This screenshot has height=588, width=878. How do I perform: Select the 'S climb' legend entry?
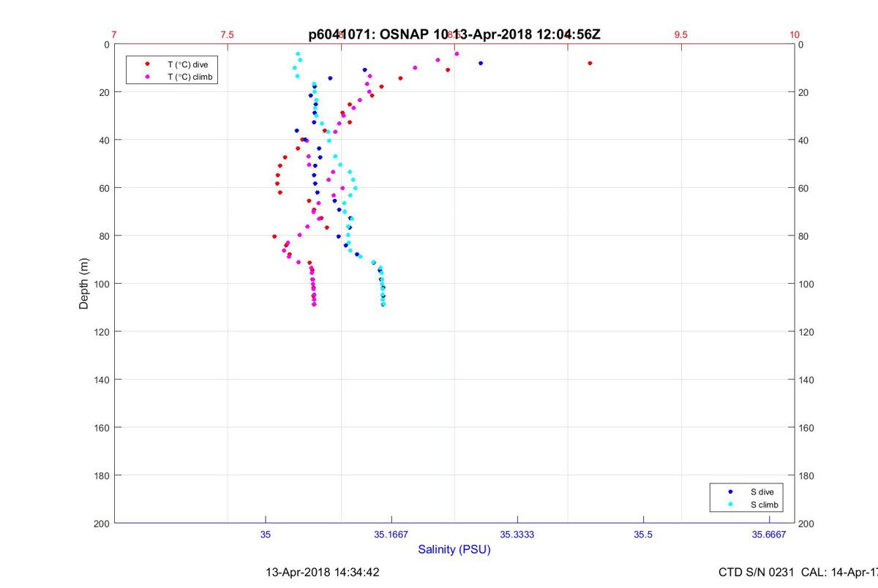coord(746,505)
